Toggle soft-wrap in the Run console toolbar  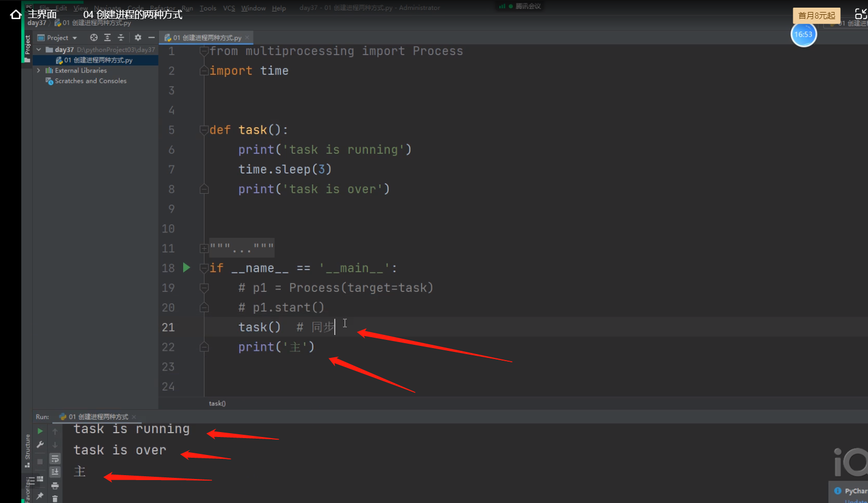click(55, 459)
